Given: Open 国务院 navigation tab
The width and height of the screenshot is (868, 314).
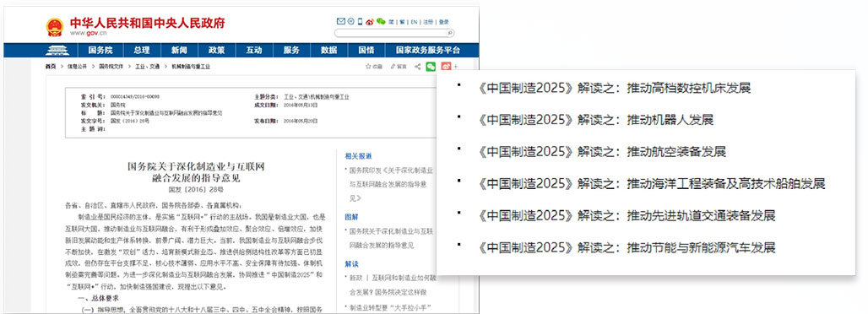Looking at the screenshot, I should click(100, 50).
